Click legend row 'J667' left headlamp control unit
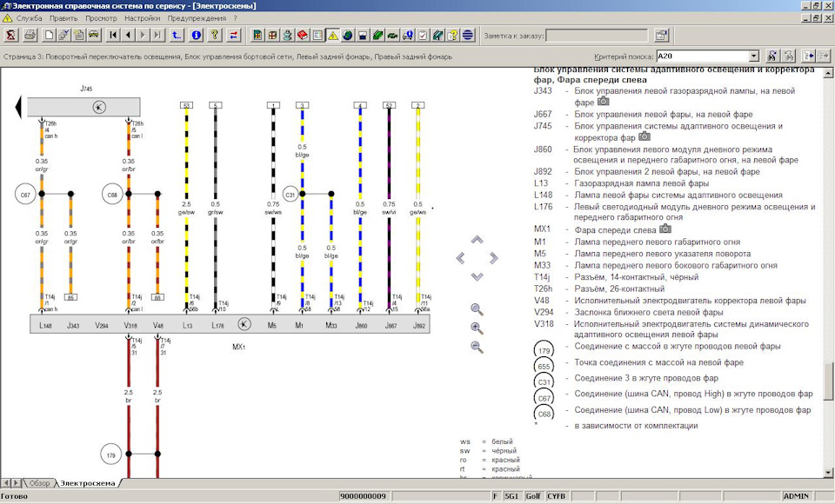The width and height of the screenshot is (835, 504). [644, 114]
